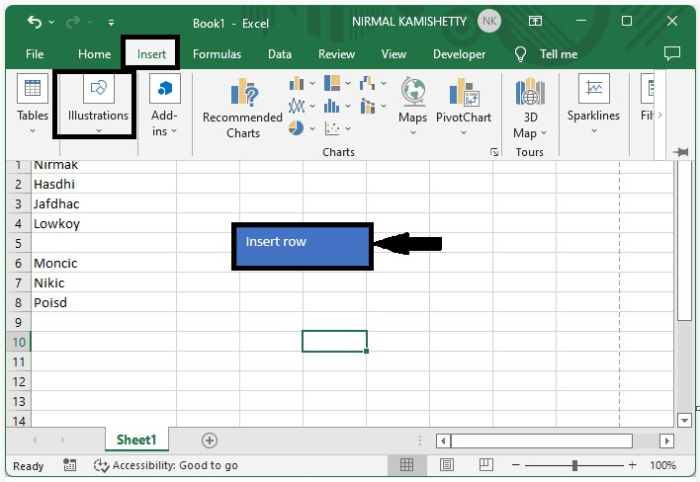Expand the Illustrations dropdown
Image resolution: width=700 pixels, height=482 pixels.
98,105
